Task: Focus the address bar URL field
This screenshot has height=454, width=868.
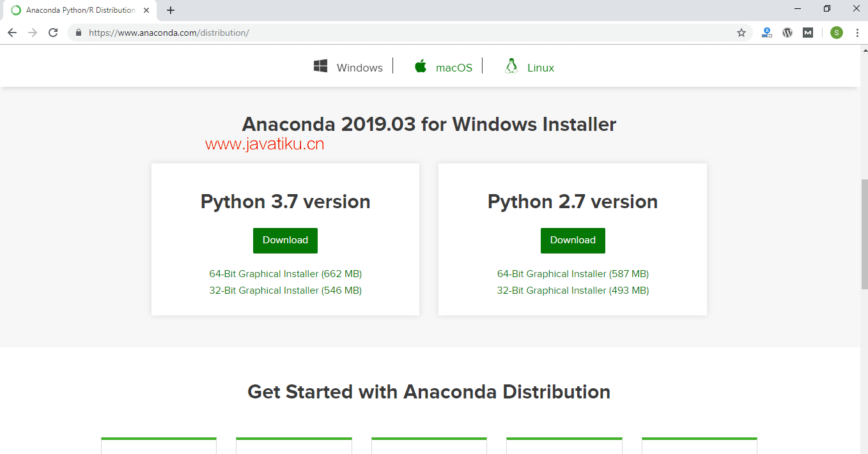Action: (x=409, y=33)
